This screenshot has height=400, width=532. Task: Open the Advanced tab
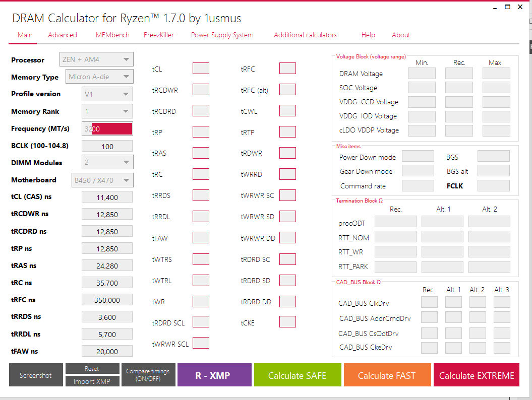pos(63,35)
